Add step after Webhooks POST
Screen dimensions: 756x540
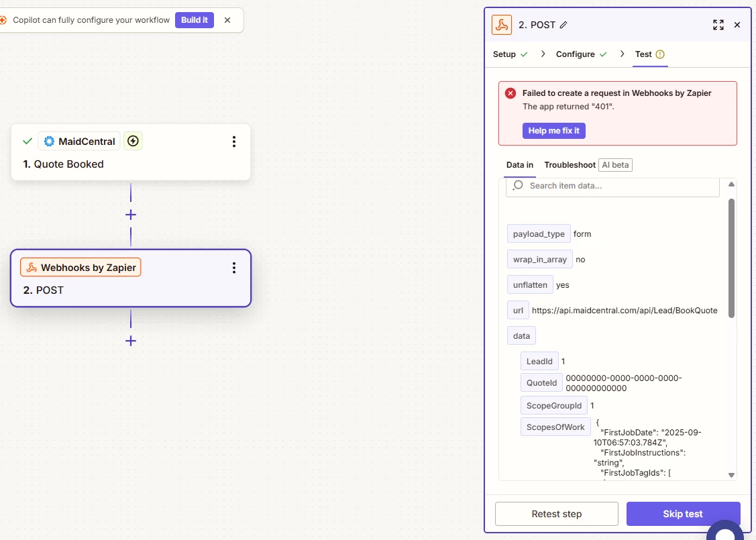131,341
